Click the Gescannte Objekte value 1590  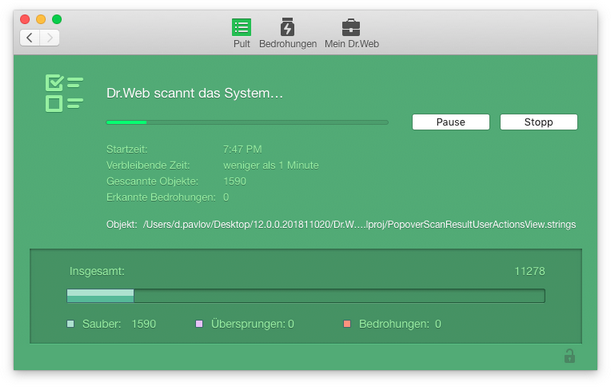pos(235,181)
